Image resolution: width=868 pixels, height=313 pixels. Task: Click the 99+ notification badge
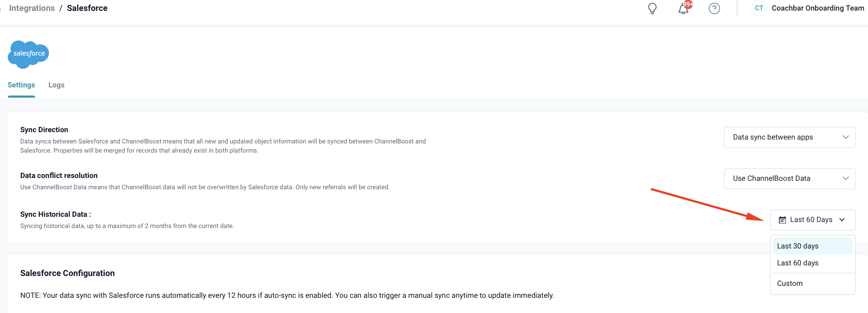tap(688, 4)
